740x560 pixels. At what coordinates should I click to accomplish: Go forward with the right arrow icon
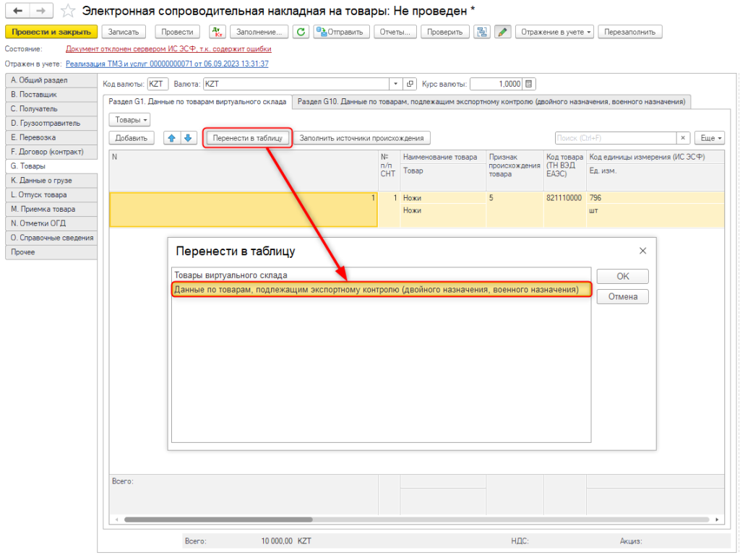coord(41,10)
